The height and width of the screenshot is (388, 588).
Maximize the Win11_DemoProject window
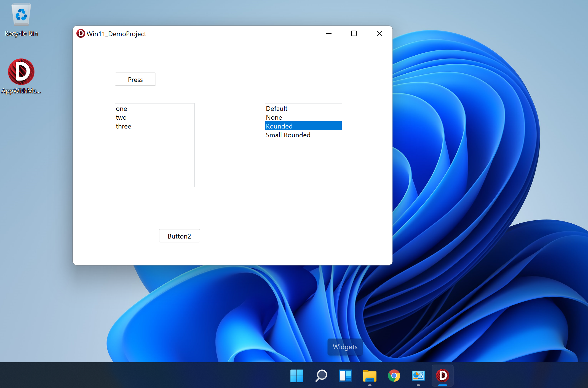point(354,33)
